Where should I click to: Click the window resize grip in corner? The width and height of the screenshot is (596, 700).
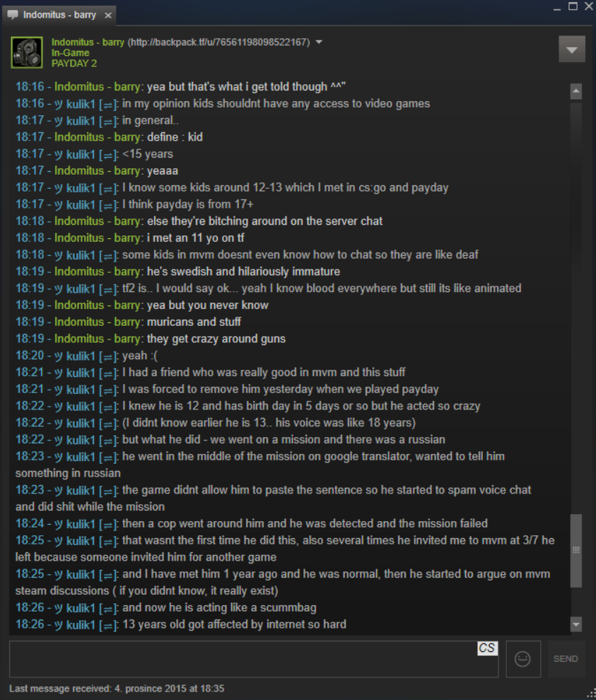591,694
